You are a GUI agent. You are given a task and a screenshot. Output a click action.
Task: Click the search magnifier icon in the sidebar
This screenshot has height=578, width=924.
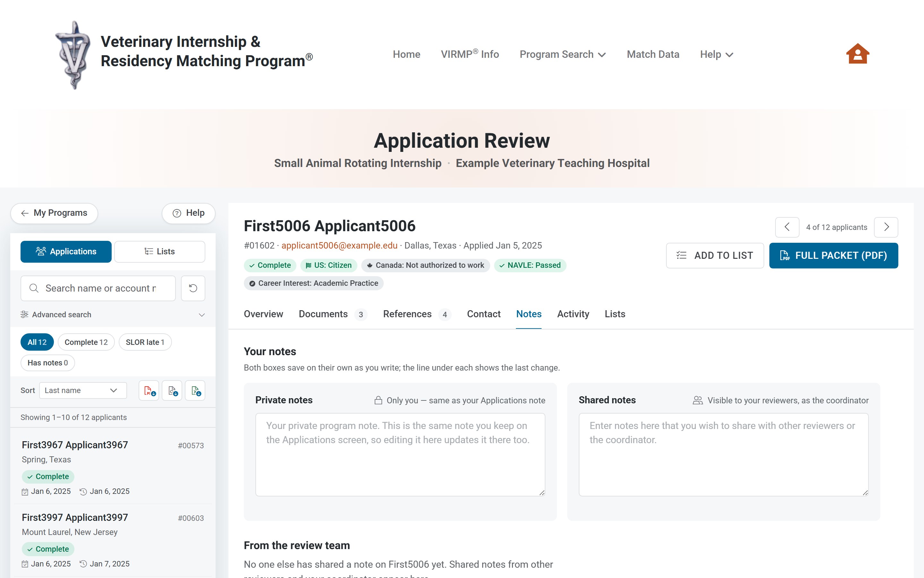[34, 288]
